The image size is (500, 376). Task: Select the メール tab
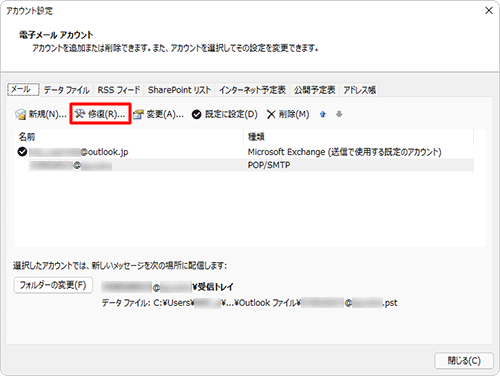[x=23, y=89]
